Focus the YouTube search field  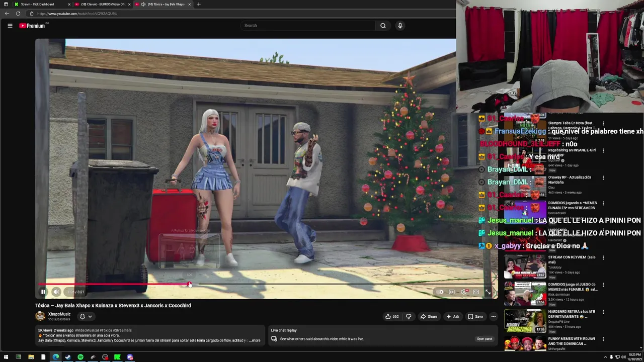[x=308, y=26]
